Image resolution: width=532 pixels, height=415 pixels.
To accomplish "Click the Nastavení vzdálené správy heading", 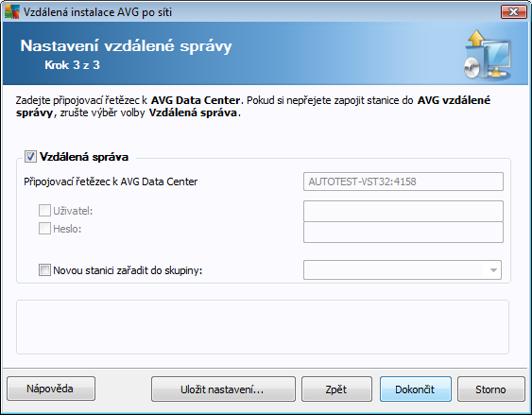I will point(127,45).
